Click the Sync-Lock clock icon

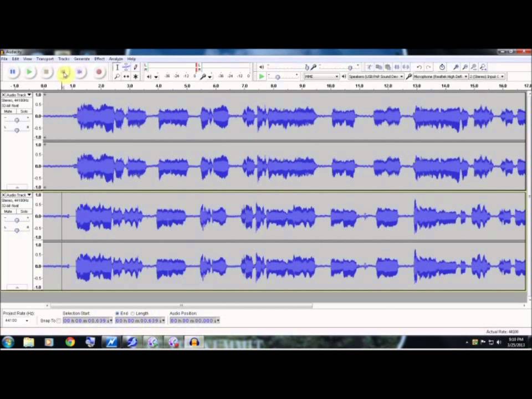coord(442,67)
